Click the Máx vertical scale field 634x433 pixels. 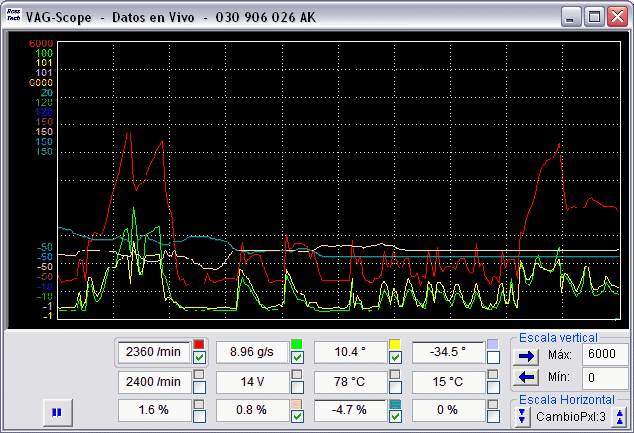(605, 355)
